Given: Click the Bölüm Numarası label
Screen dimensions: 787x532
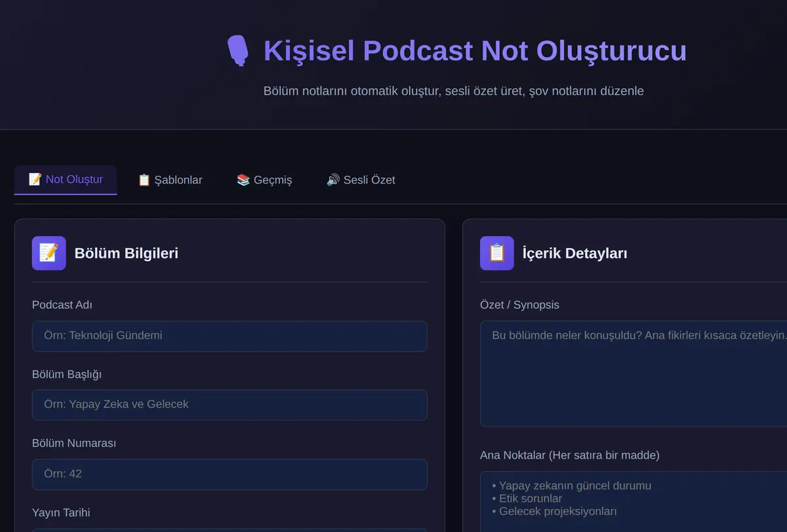Looking at the screenshot, I should tap(74, 443).
